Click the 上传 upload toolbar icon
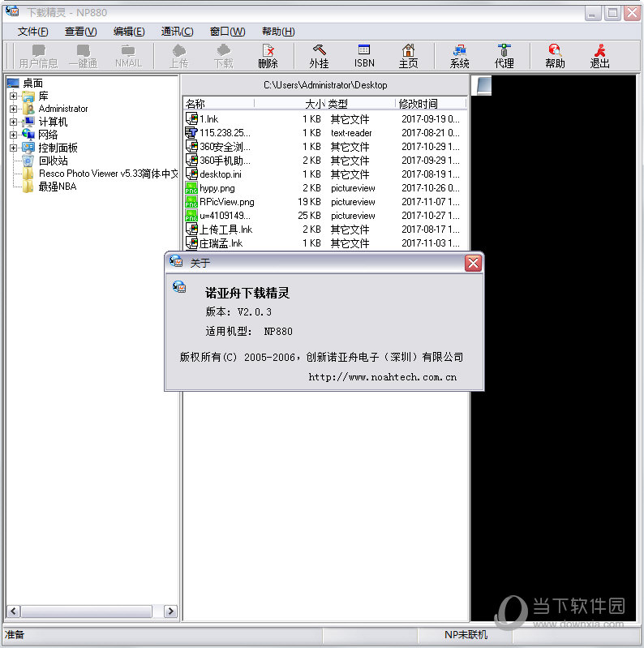644x648 pixels. coord(179,56)
